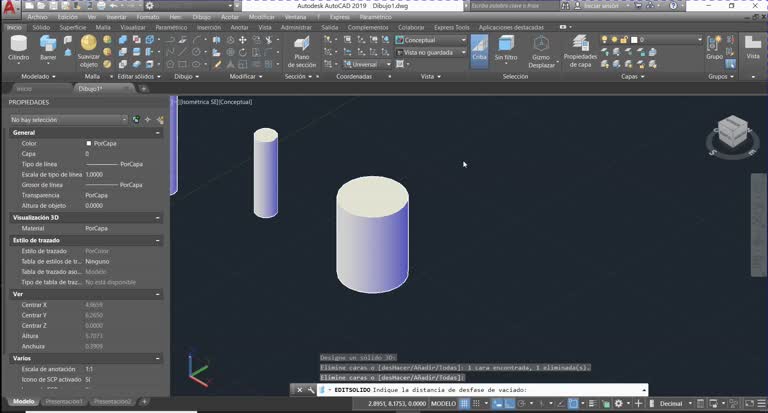Click the keyword search input box
Image resolution: width=768 pixels, height=413 pixels.
(514, 6)
